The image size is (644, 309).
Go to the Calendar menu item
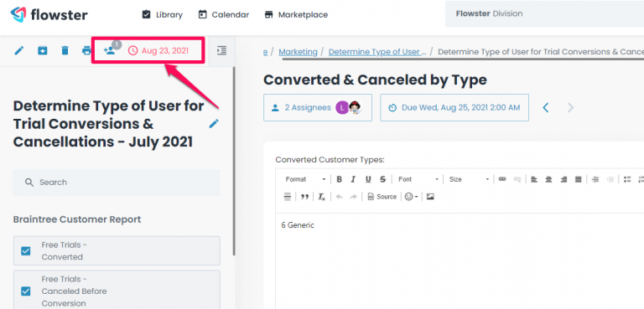click(x=223, y=15)
